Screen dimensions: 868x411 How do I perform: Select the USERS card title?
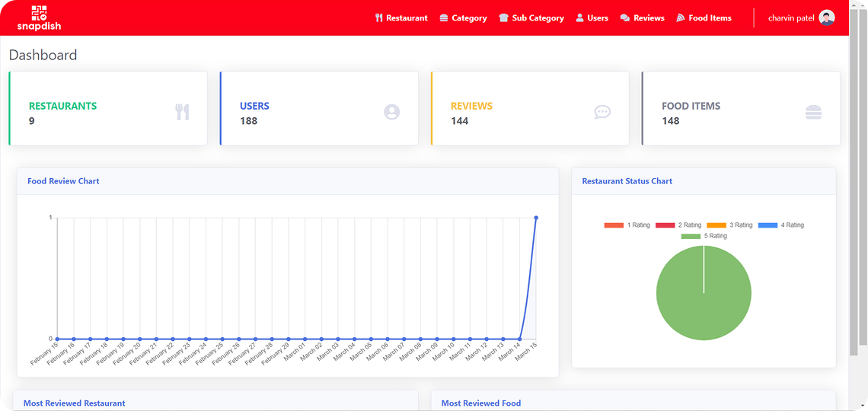254,106
